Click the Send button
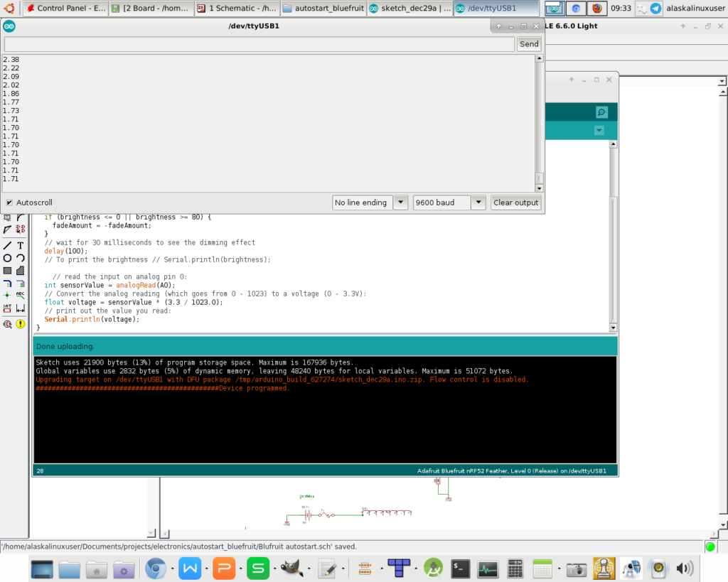The image size is (728, 582). [529, 44]
